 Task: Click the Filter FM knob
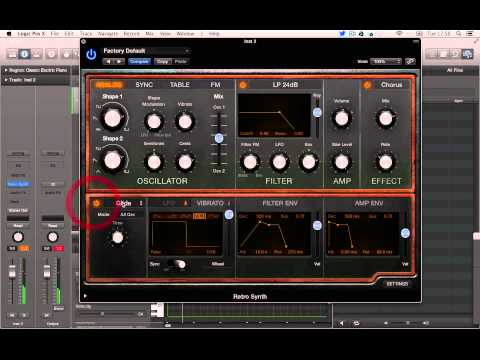pos(250,162)
